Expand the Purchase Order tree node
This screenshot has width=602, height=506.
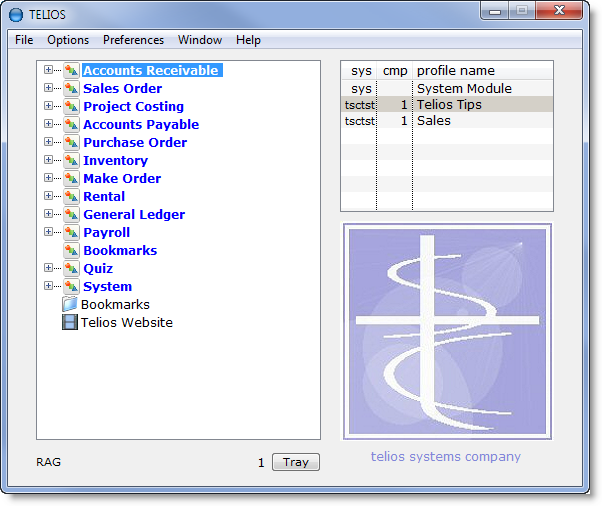[48, 142]
